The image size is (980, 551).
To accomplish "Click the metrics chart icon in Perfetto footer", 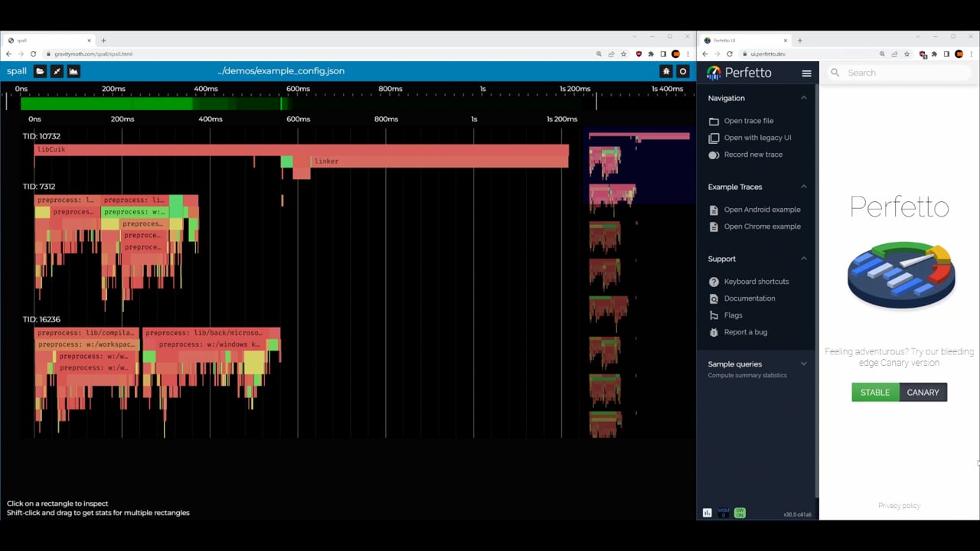I will click(x=707, y=513).
